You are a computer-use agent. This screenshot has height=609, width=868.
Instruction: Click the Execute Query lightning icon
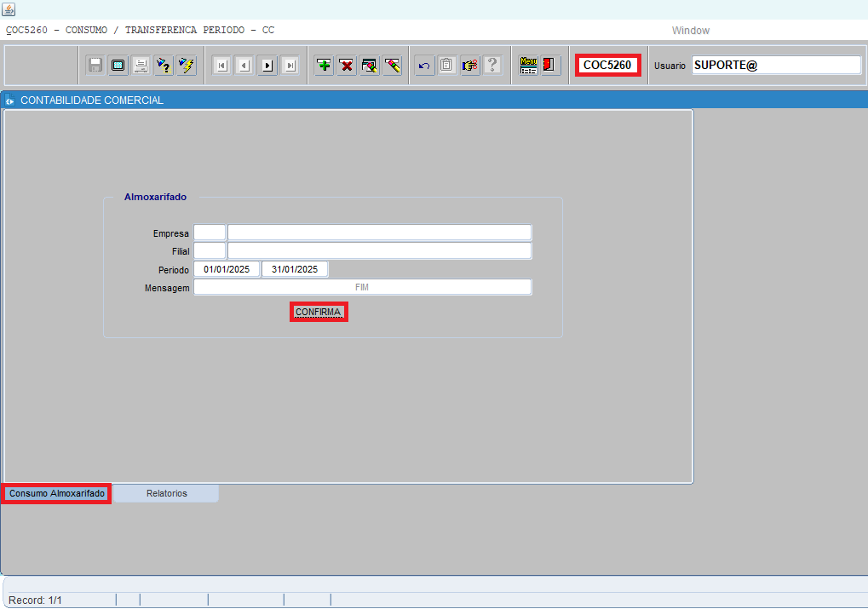187,66
